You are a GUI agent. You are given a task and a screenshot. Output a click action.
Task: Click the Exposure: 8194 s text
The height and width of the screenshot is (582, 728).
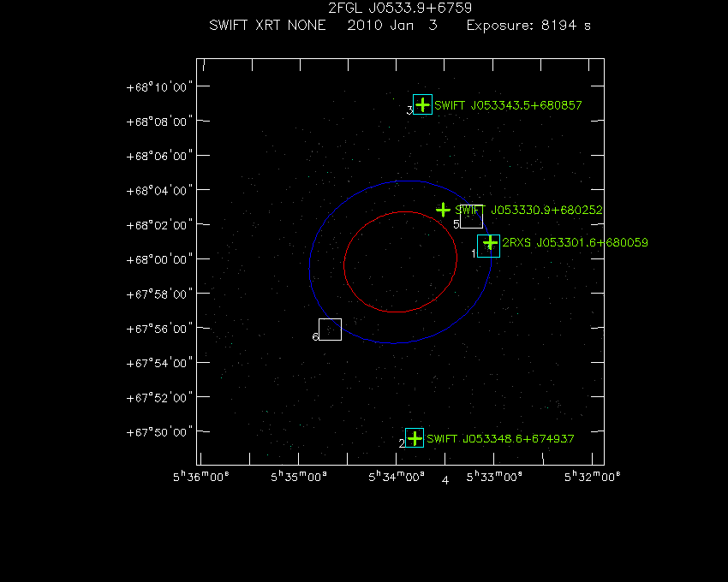point(528,25)
